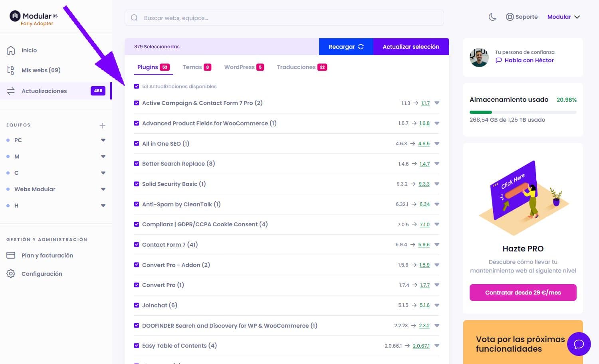Click the chat icon beside Habla con Héctor

[x=498, y=60]
